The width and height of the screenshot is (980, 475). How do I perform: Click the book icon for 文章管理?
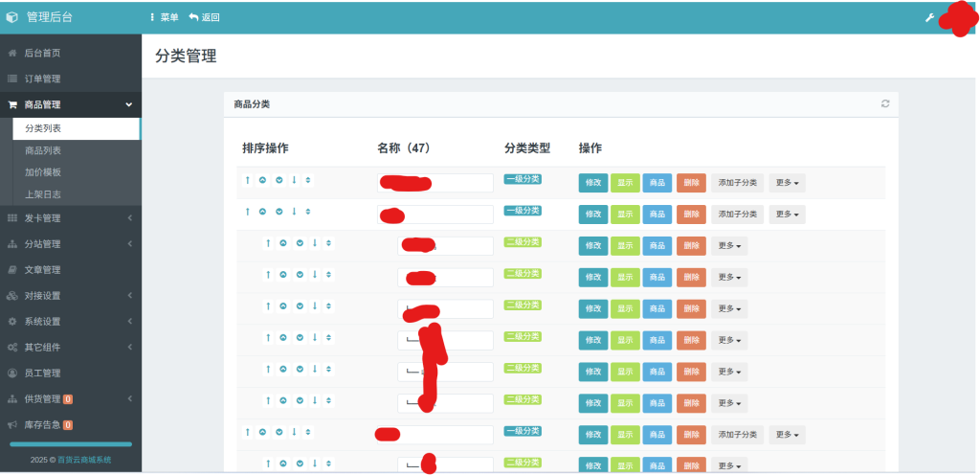click(11, 270)
